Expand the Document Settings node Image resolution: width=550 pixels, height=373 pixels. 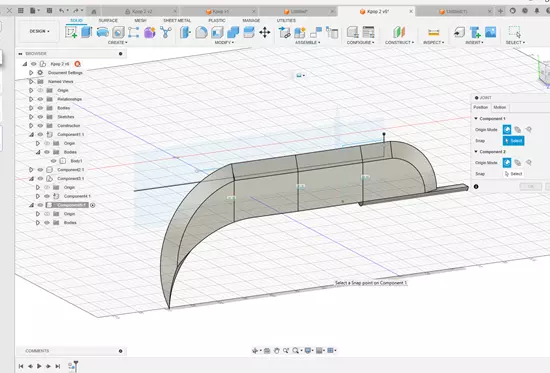click(x=31, y=73)
